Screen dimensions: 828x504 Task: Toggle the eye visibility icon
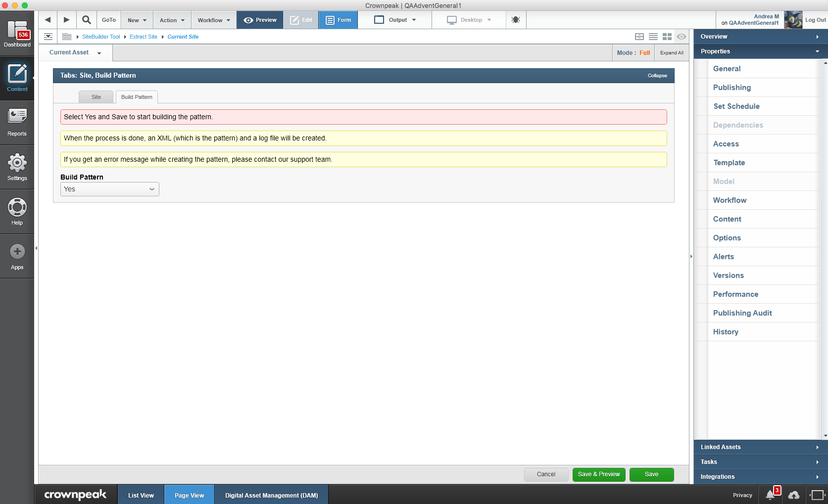pos(682,37)
